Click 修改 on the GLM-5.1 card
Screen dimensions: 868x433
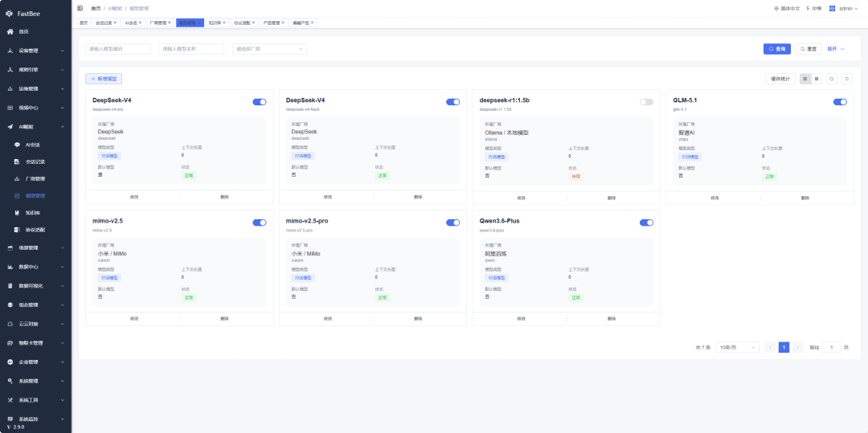[714, 198]
